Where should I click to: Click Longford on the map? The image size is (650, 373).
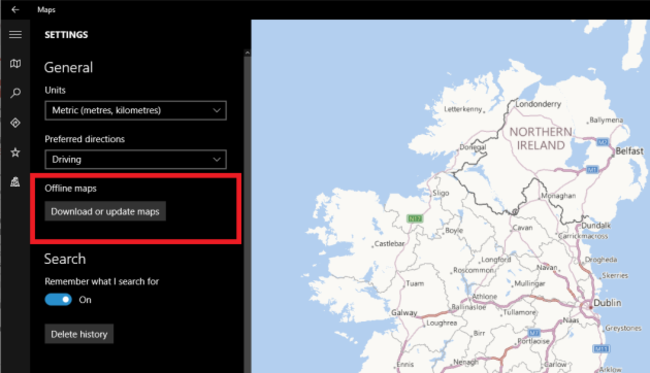tap(496, 260)
